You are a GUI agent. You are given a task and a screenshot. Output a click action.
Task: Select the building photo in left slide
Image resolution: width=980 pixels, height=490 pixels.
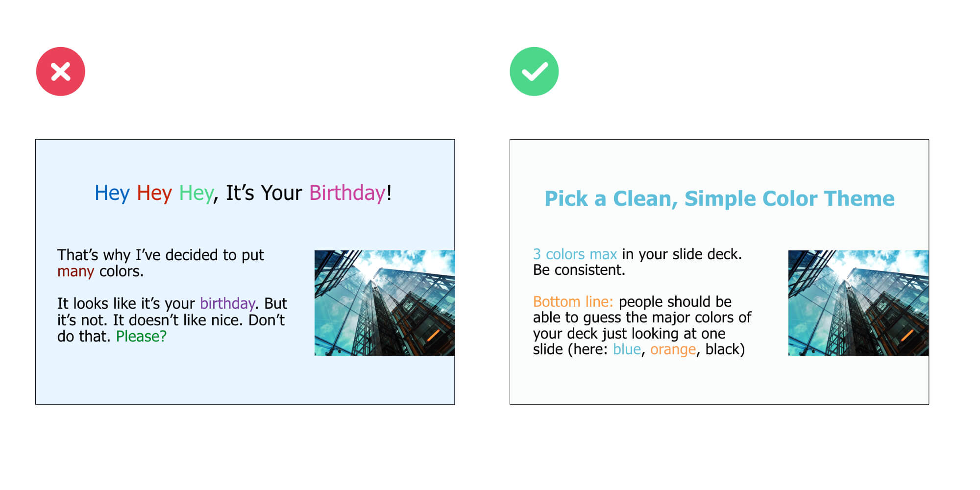coord(384,303)
